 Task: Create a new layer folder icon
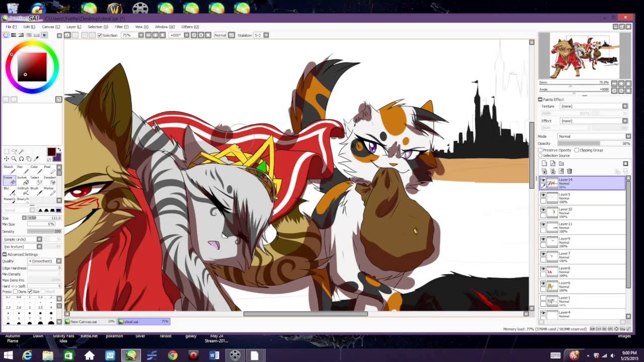click(x=561, y=163)
